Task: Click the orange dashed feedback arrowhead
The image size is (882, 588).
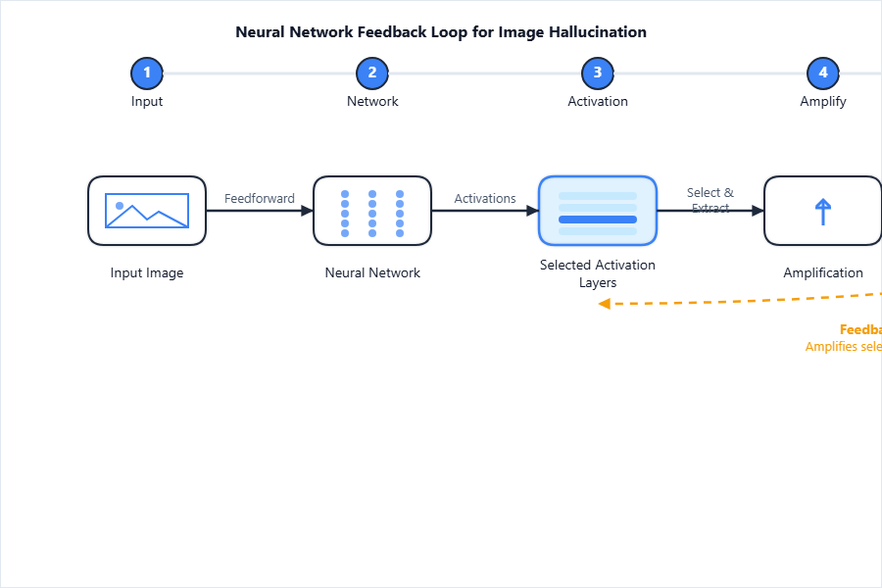Action: (x=605, y=304)
